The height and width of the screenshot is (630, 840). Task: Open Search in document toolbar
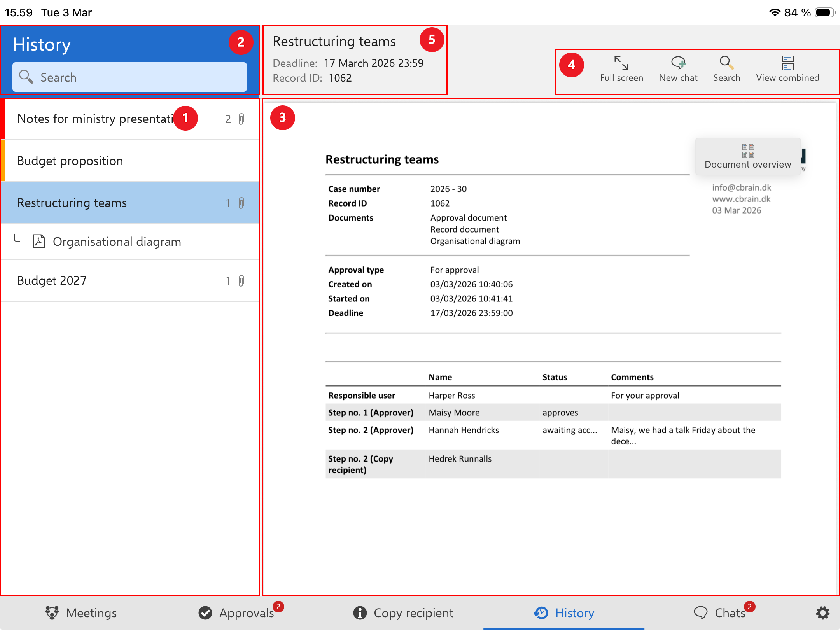click(x=726, y=69)
